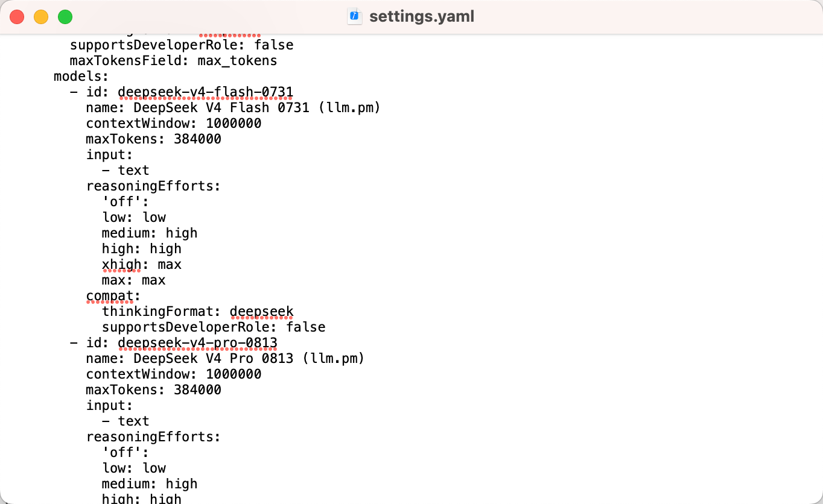Click the first reasoningEfforts key
823x504 pixels.
coord(153,186)
